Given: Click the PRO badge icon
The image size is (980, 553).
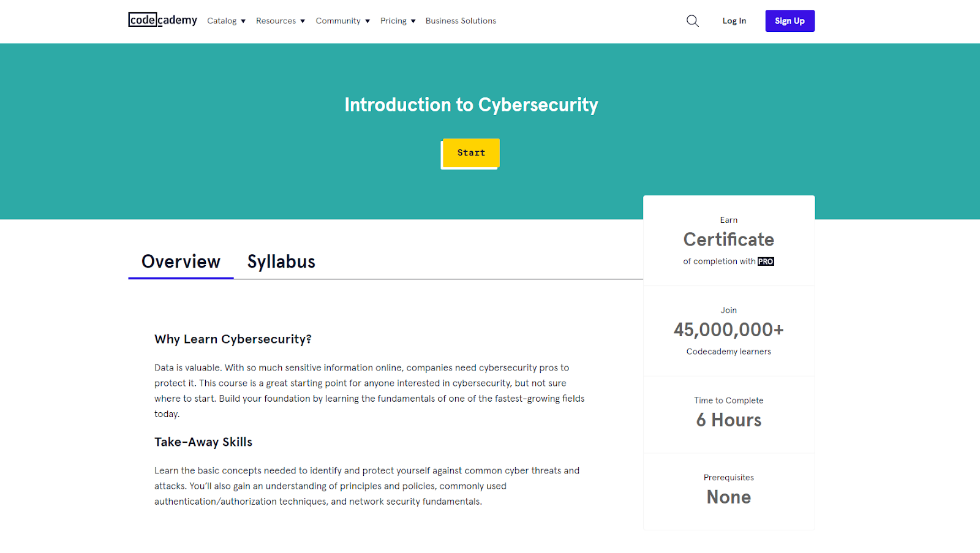Looking at the screenshot, I should pyautogui.click(x=766, y=261).
